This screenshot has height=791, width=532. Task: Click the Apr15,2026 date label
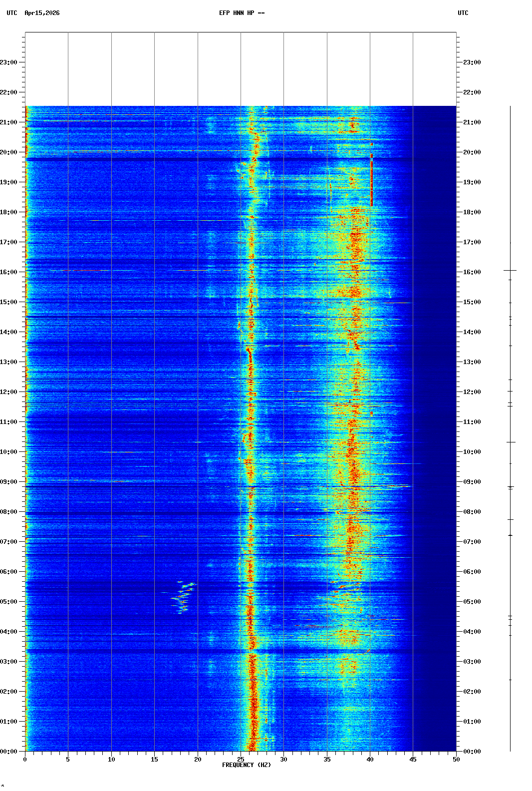pos(42,13)
